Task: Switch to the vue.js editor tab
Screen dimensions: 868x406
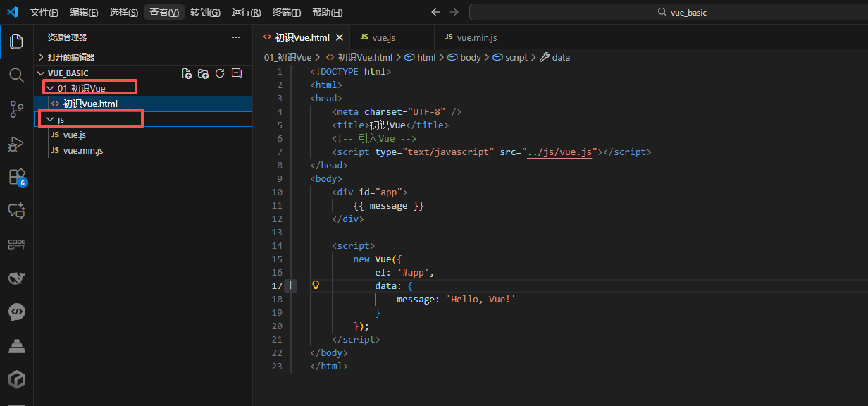Action: pos(391,37)
